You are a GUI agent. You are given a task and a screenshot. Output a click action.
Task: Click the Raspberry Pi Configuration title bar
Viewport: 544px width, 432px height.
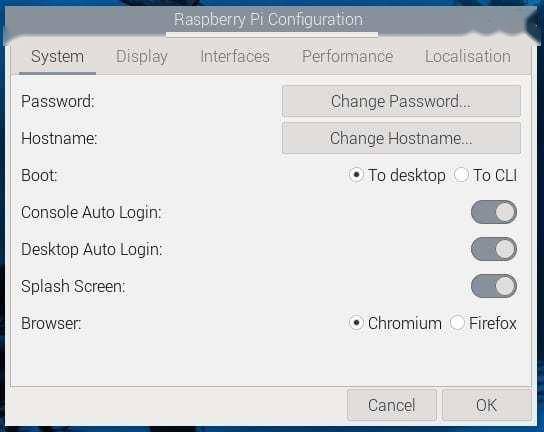[269, 19]
